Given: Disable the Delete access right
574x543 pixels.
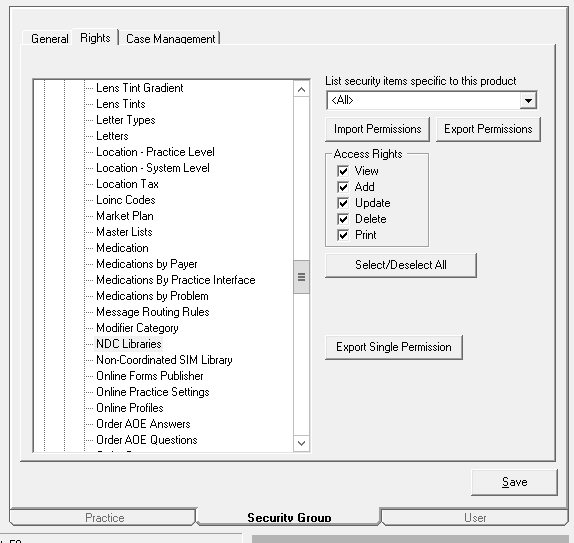Looking at the screenshot, I should pos(343,219).
